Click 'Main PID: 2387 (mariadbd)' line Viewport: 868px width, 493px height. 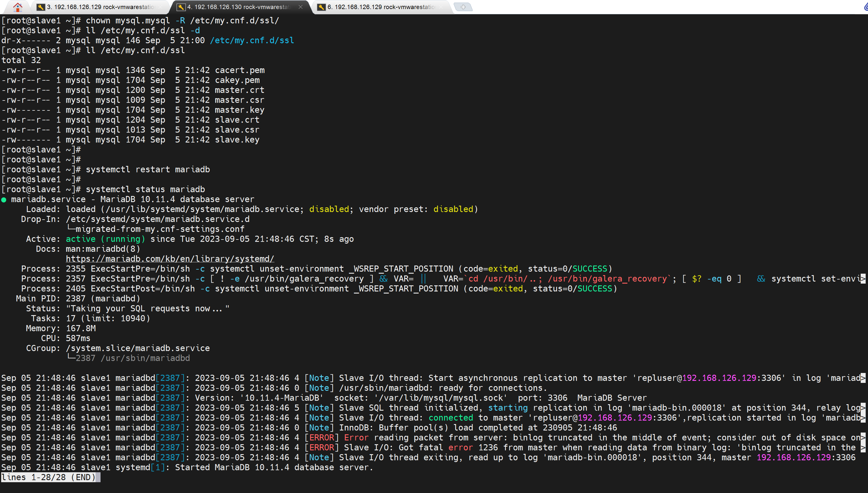[78, 299]
